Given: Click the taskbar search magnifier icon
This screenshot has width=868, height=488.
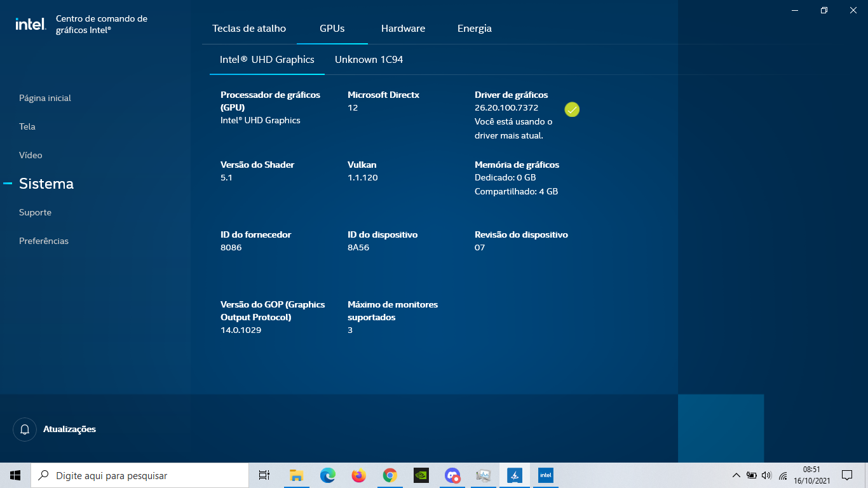Looking at the screenshot, I should pyautogui.click(x=43, y=475).
